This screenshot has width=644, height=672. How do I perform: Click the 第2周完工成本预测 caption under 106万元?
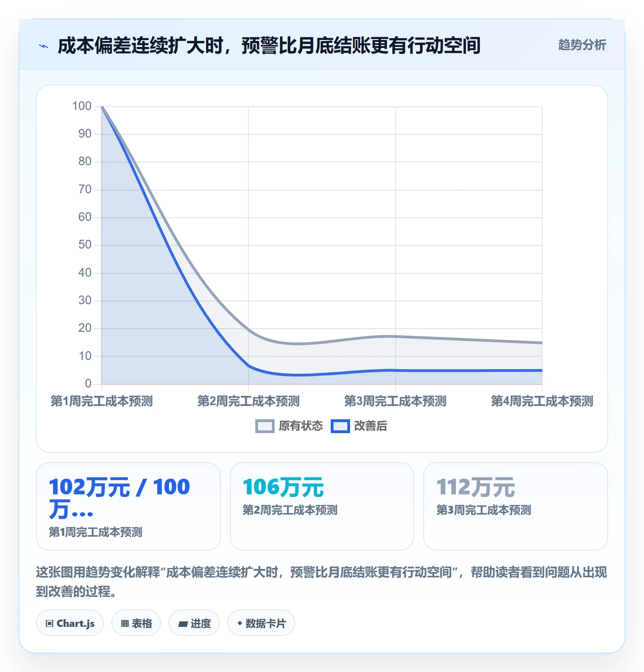click(x=290, y=510)
